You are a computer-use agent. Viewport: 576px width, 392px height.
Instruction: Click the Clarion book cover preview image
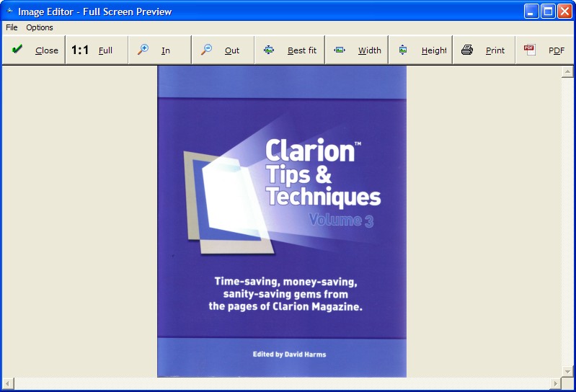pos(282,221)
